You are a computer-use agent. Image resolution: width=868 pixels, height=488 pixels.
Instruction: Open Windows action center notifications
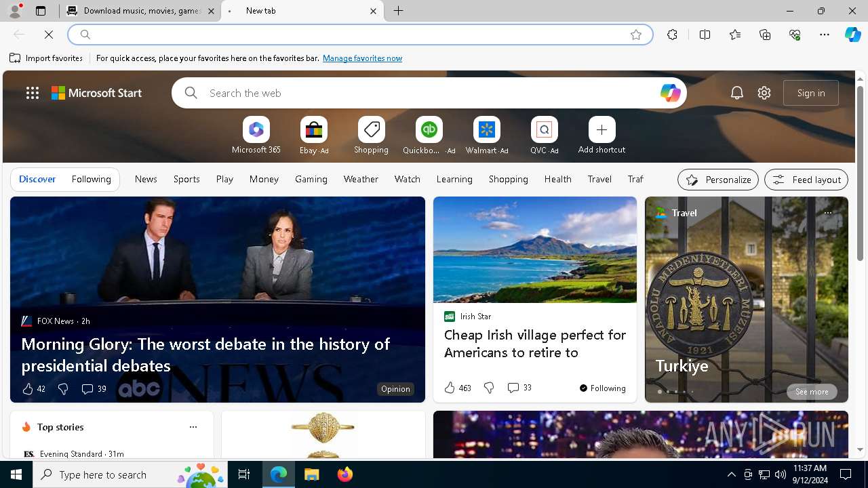point(846,474)
